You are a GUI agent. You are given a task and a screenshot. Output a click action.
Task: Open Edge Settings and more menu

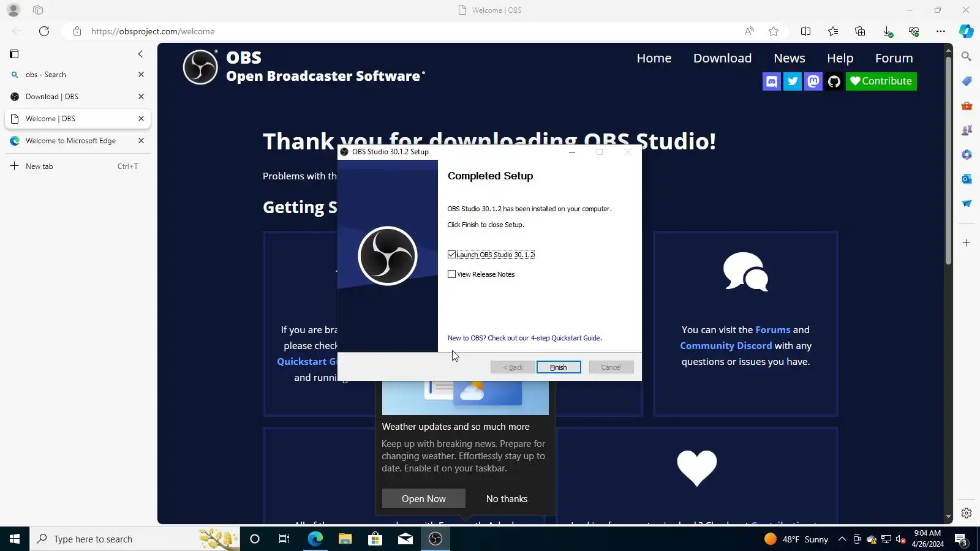(x=941, y=31)
